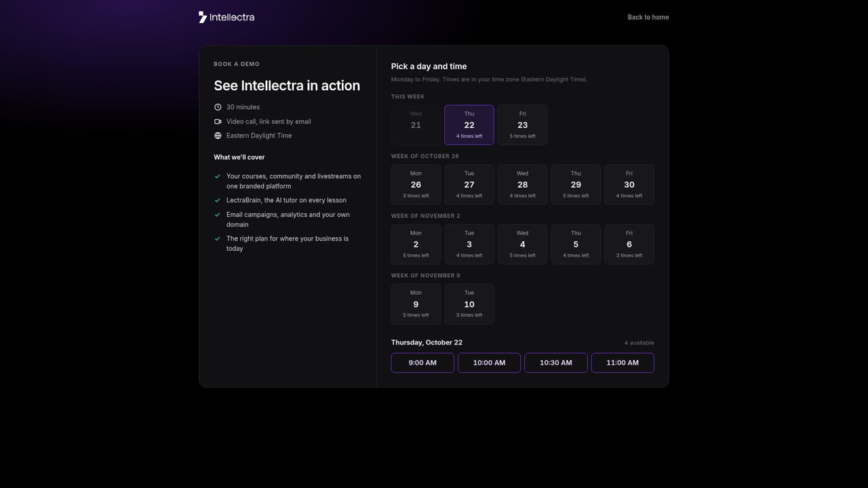Choose the 10:30 AM time slot
Image resolution: width=868 pixels, height=488 pixels.
coord(556,363)
